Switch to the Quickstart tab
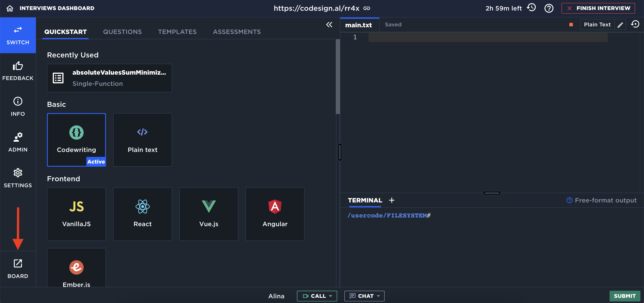The image size is (644, 303). click(66, 32)
